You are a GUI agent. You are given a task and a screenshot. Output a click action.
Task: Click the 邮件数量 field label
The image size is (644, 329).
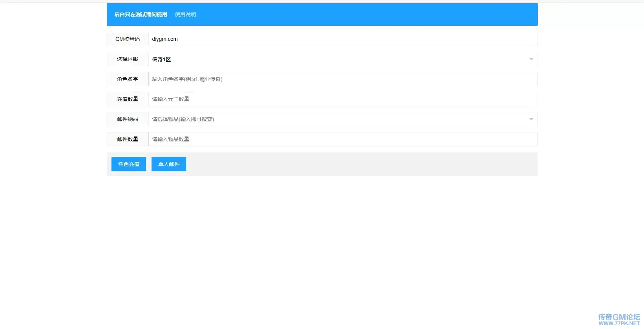(x=127, y=139)
